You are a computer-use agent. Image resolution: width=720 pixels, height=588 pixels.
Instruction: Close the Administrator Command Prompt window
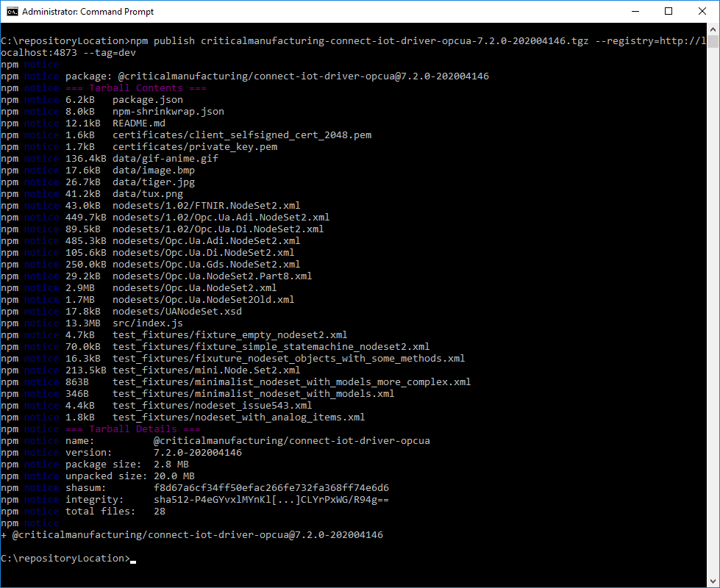pyautogui.click(x=702, y=12)
